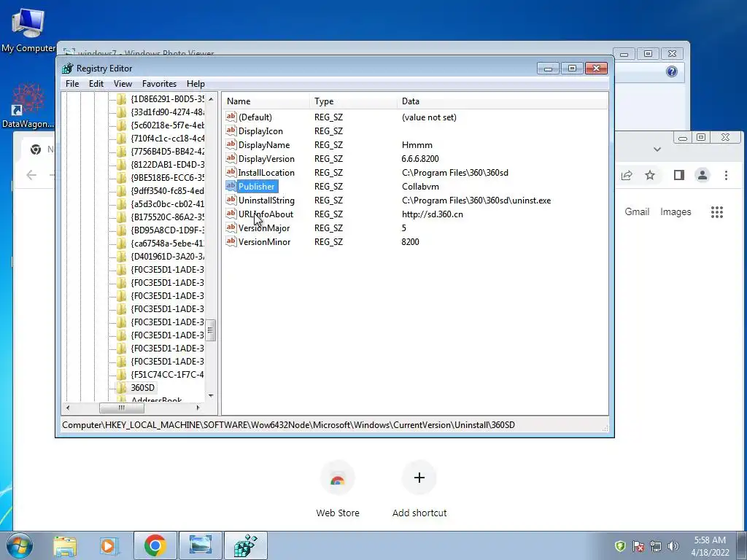Open the Photo Viewer help icon
The height and width of the screenshot is (560, 747).
pyautogui.click(x=672, y=72)
